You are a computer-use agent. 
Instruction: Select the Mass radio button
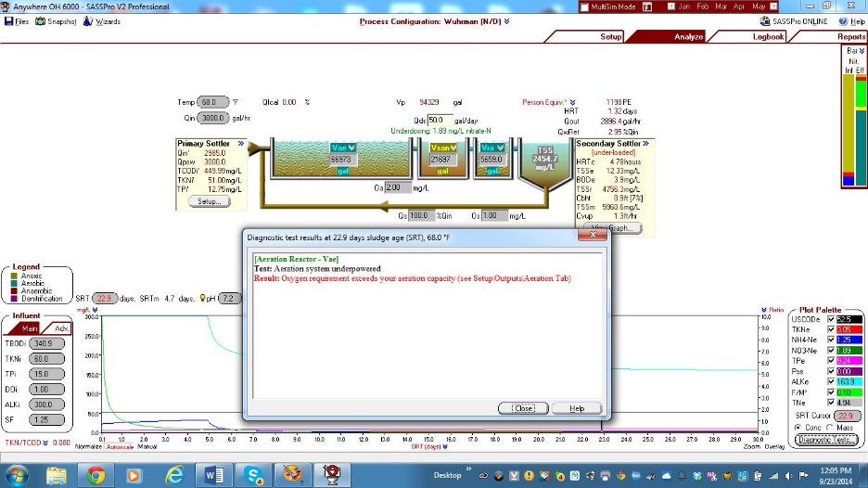[x=831, y=427]
